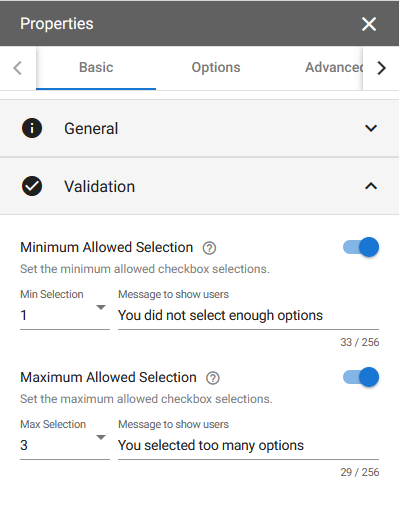Close the Properties panel with X icon

369,24
